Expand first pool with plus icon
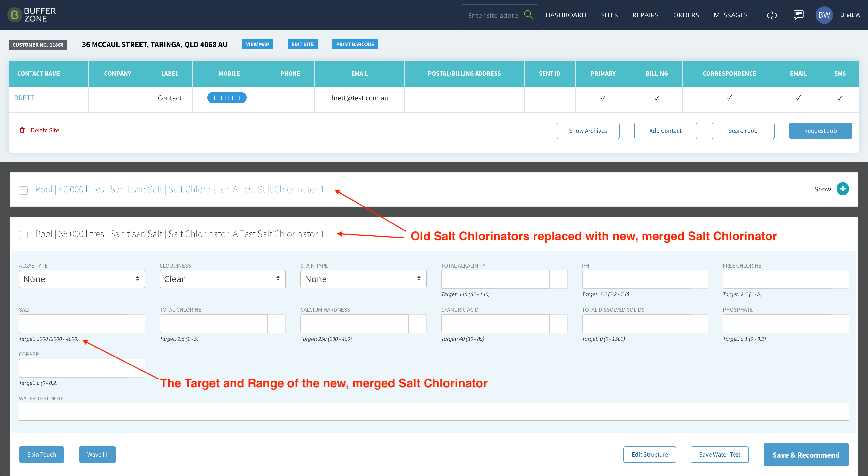The width and height of the screenshot is (868, 476). [843, 189]
